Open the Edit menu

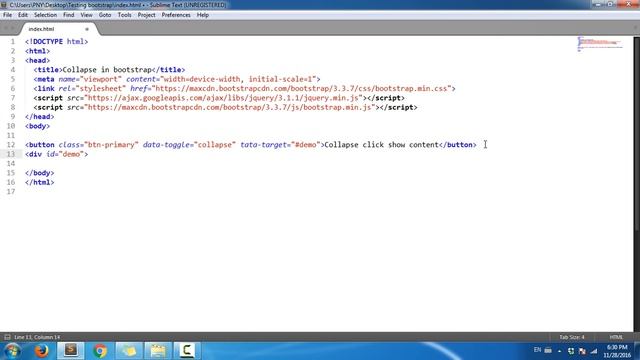click(x=23, y=15)
